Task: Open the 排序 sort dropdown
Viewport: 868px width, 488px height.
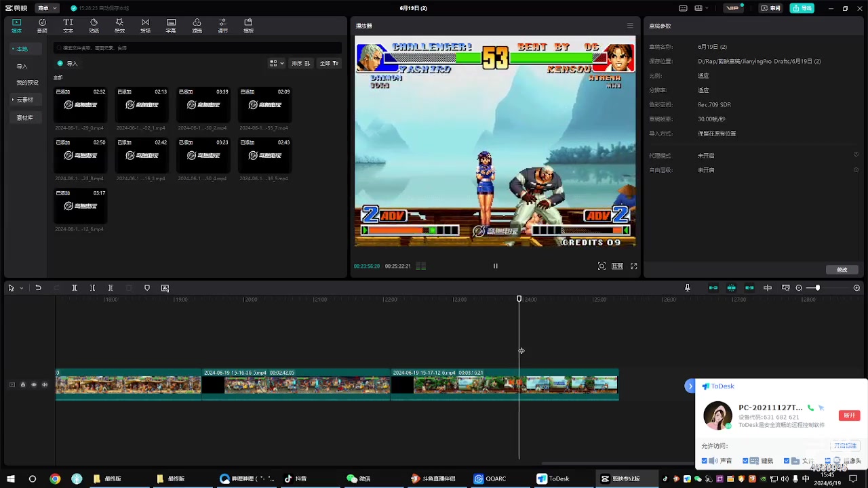Action: click(300, 63)
